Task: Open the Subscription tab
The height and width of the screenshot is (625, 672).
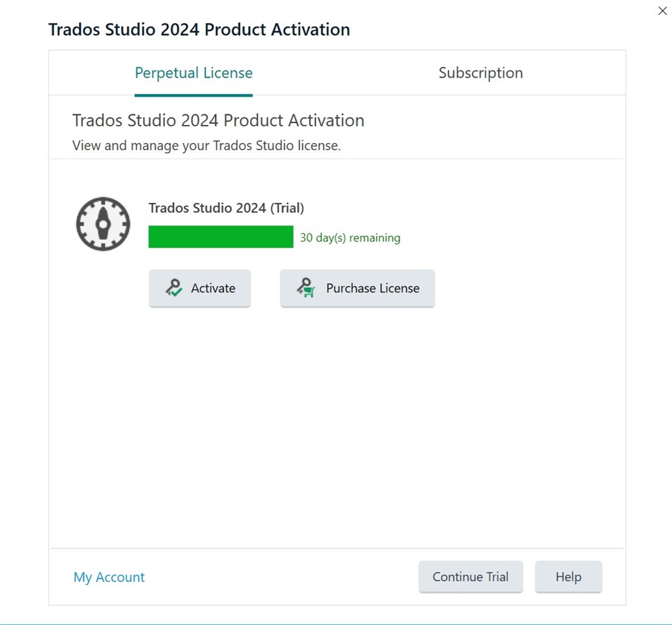Action: coord(481,73)
